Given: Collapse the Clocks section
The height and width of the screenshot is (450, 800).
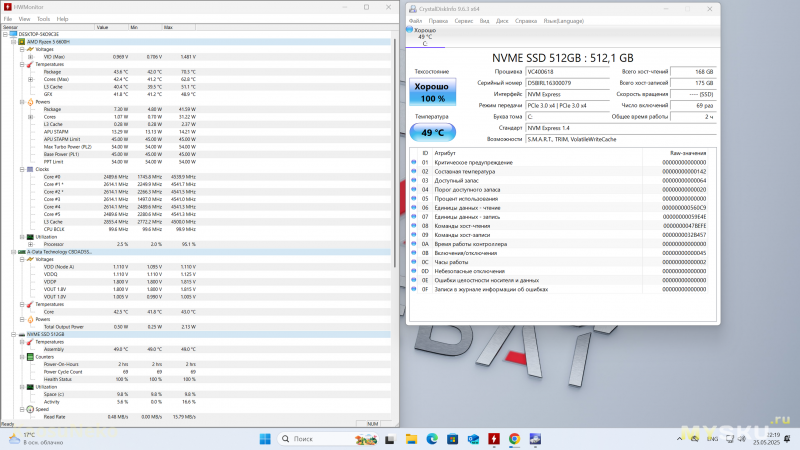Looking at the screenshot, I should pos(22,169).
